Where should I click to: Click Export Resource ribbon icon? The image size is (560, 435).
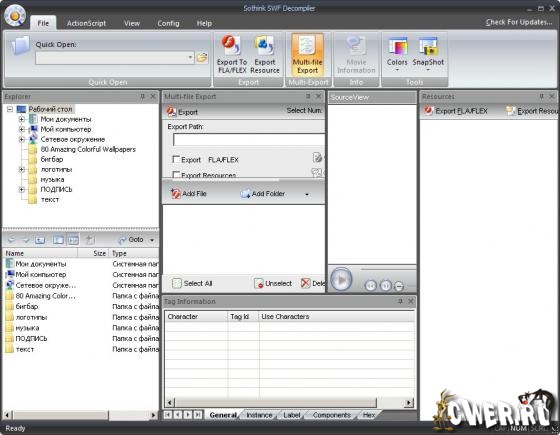pos(265,54)
